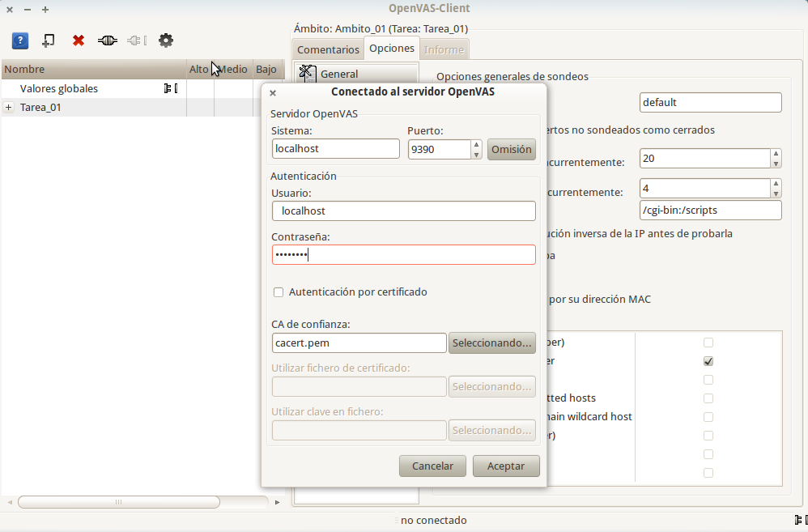Tick the last checkbox in scanner list
Screen dimensions: 808x532
tap(708, 473)
